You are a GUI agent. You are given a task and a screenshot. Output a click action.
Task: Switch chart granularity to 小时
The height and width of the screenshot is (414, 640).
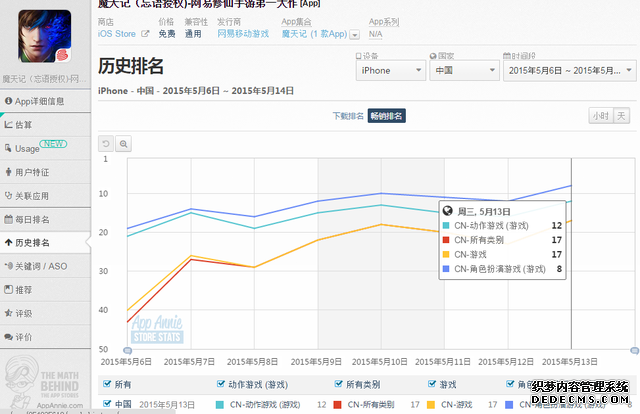tap(601, 116)
